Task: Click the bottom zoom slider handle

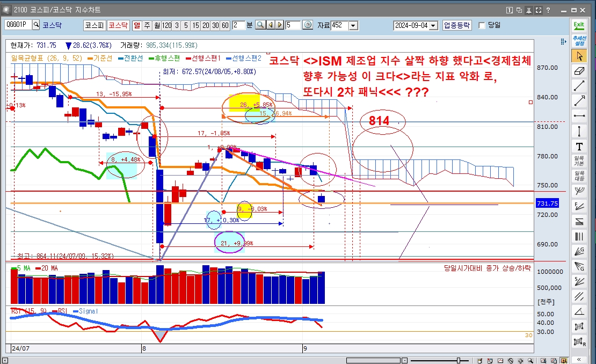Action: click(459, 360)
